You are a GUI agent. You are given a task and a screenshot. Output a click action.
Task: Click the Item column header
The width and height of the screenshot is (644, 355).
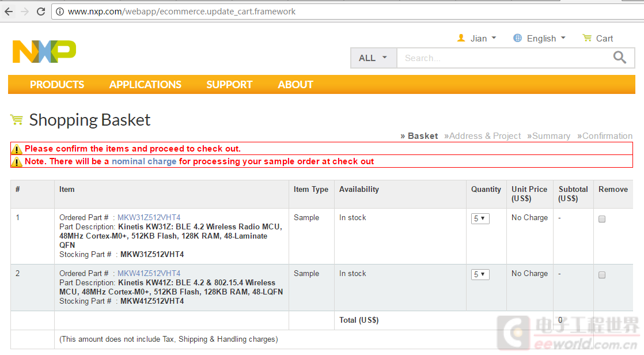click(67, 190)
